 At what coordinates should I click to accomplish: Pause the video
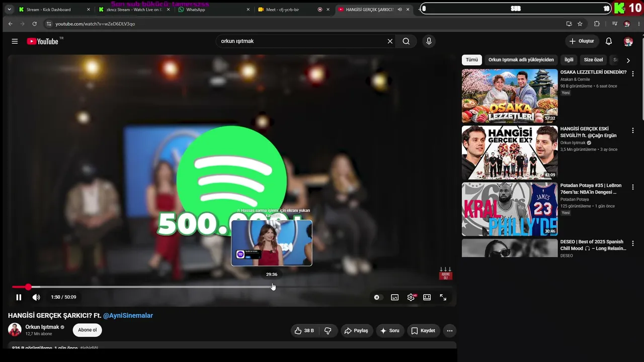pyautogui.click(x=19, y=297)
